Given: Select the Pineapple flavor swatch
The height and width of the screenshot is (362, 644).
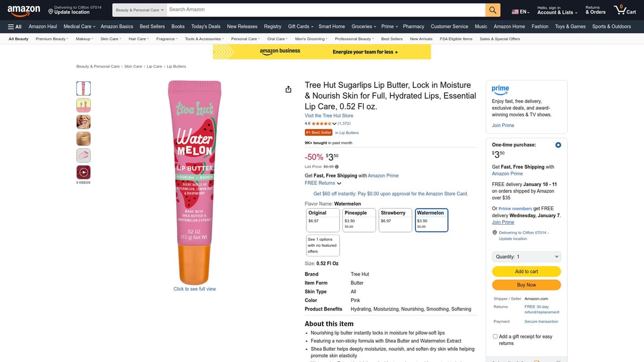Looking at the screenshot, I should click(x=358, y=219).
